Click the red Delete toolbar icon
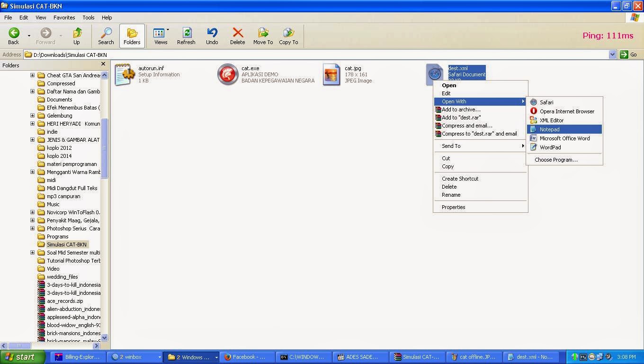644x364 pixels. (x=237, y=36)
